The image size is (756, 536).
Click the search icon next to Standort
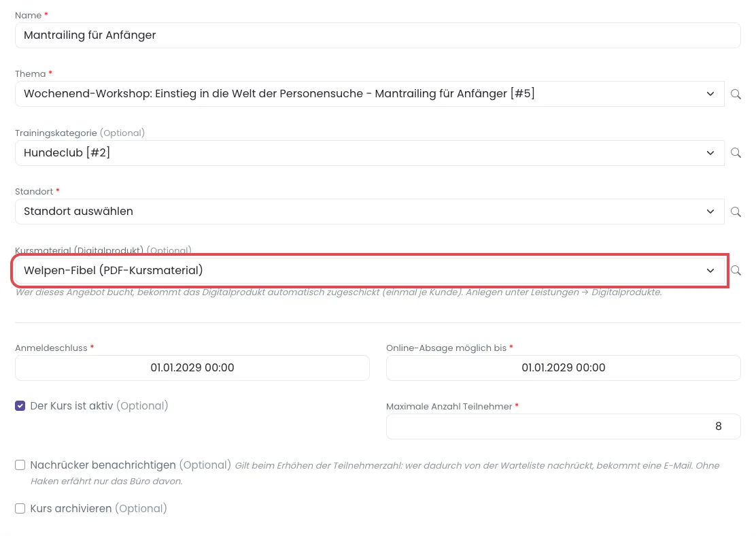point(736,212)
